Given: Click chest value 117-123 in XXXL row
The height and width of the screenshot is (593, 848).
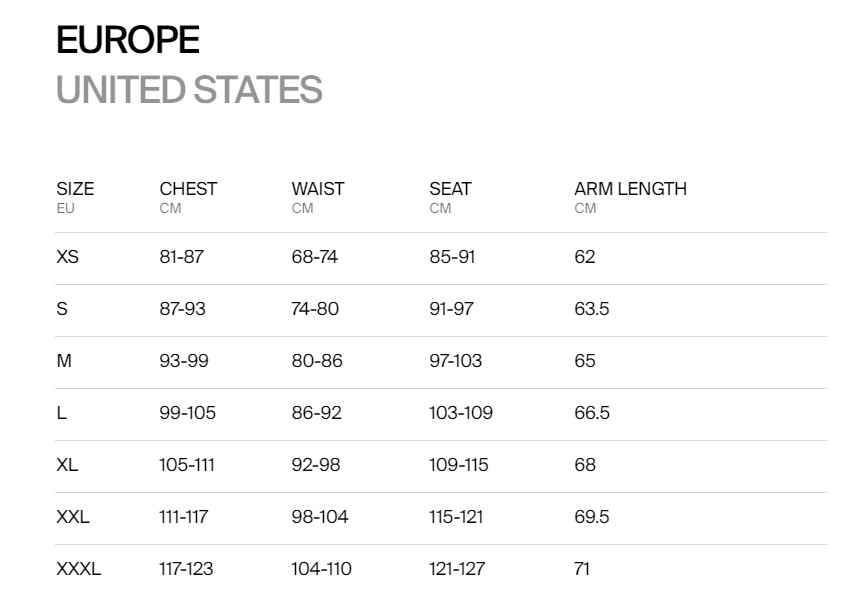Looking at the screenshot, I should pyautogui.click(x=186, y=569).
